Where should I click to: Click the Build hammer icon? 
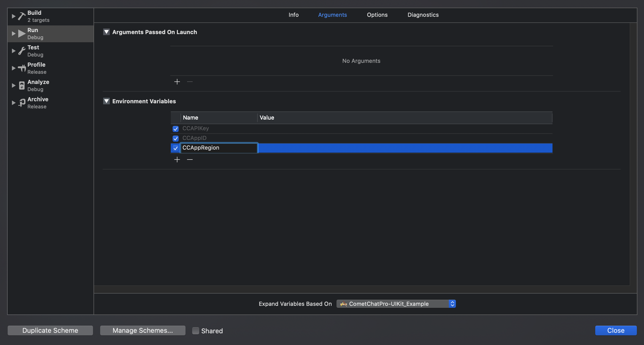(22, 16)
